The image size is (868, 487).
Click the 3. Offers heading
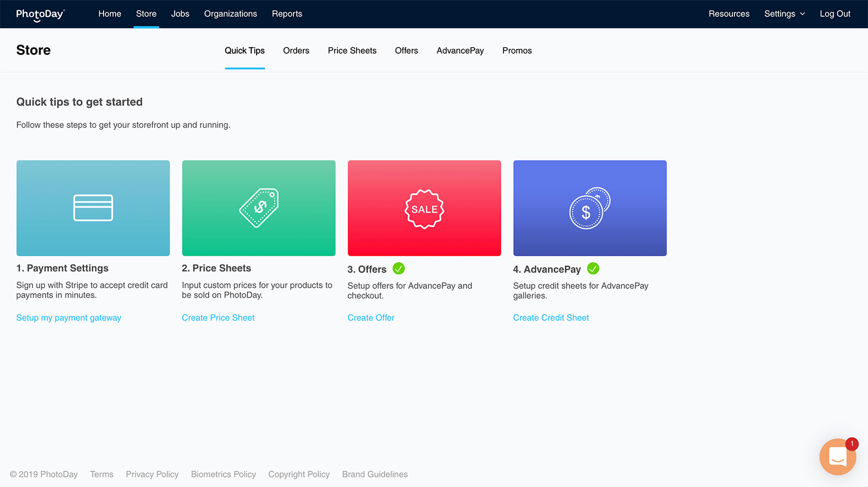pos(367,269)
